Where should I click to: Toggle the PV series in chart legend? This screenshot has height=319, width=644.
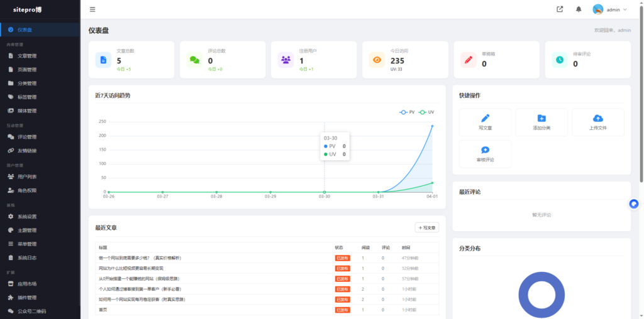pyautogui.click(x=407, y=112)
